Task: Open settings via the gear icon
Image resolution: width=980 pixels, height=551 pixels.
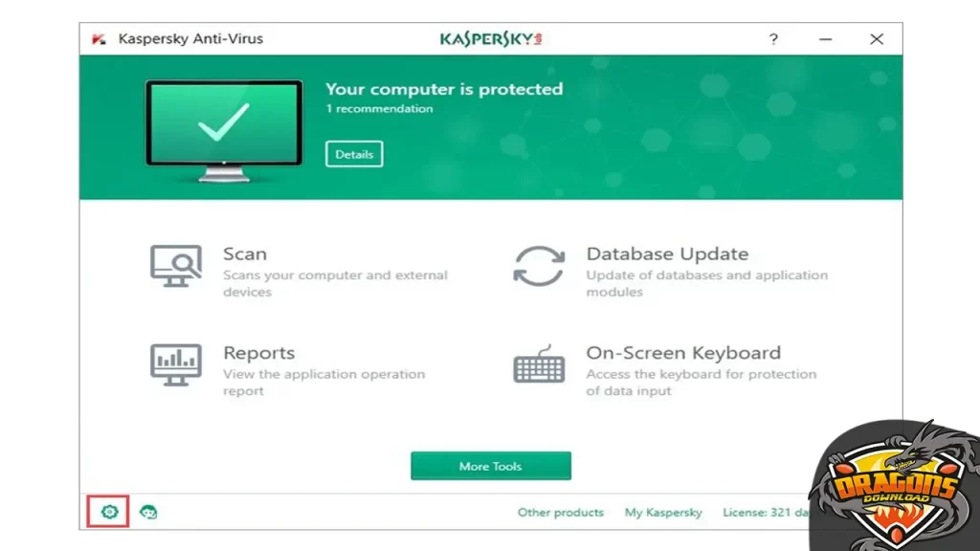Action: [108, 511]
